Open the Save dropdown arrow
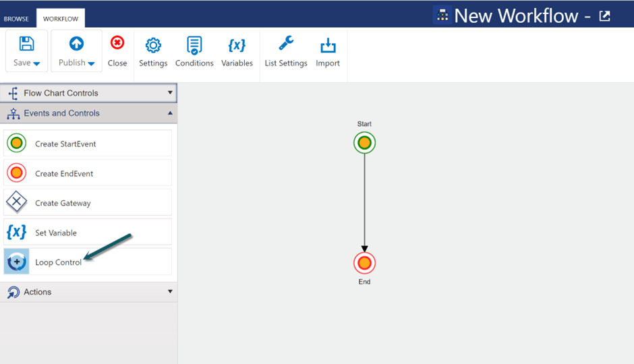Image resolution: width=634 pixels, height=364 pixels. [37, 64]
